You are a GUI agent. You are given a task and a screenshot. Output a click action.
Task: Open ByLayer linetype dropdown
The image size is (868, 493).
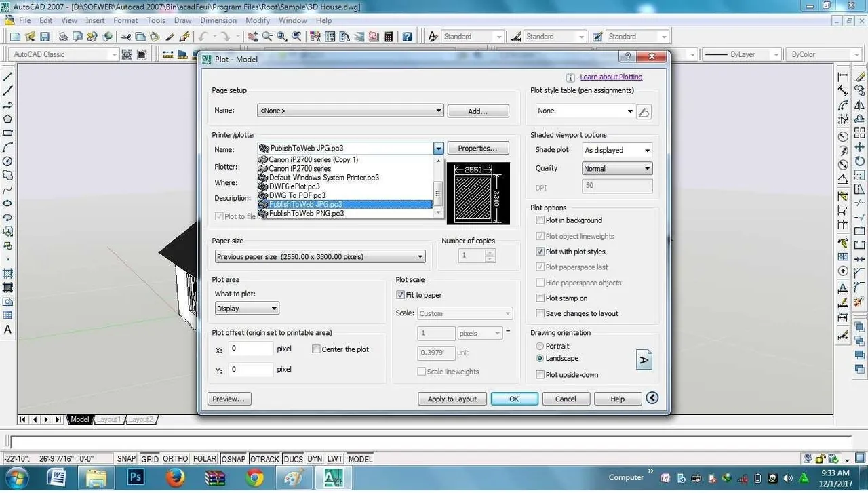tap(740, 54)
